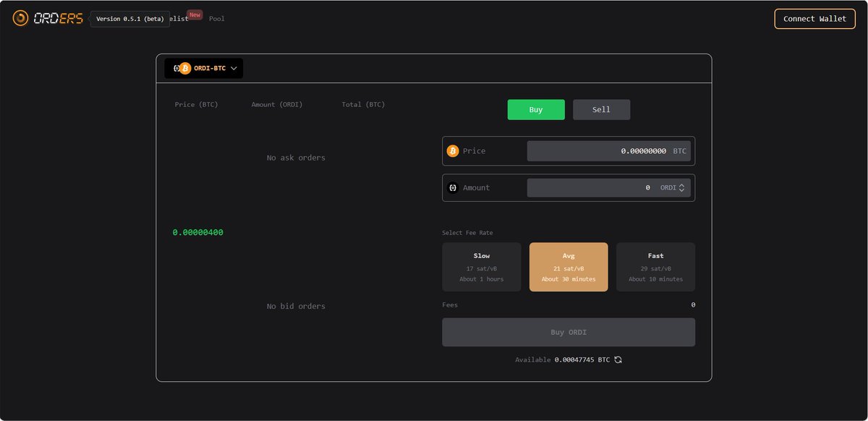Open the Pool page
868x421 pixels.
[x=216, y=19]
